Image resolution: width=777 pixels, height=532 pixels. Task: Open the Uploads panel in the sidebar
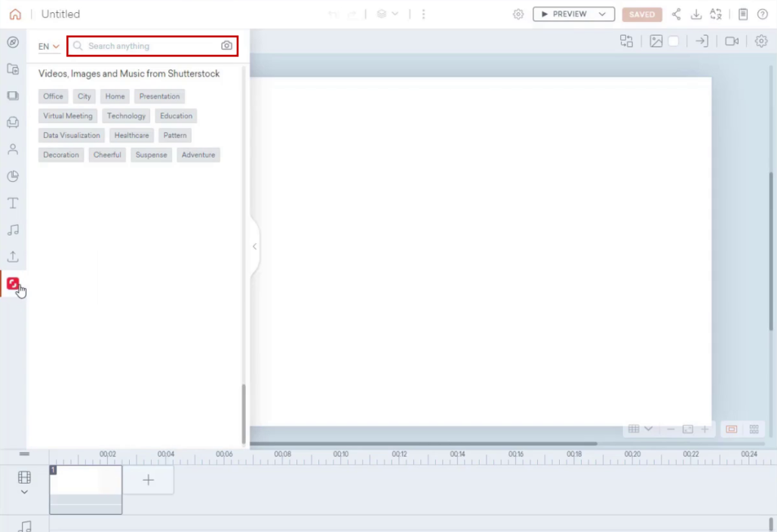12,257
